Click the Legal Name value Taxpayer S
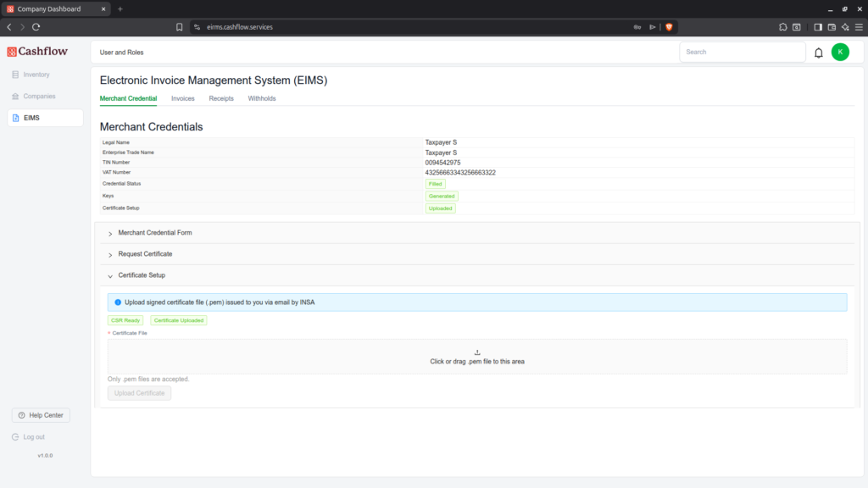This screenshot has height=488, width=868. coord(441,142)
